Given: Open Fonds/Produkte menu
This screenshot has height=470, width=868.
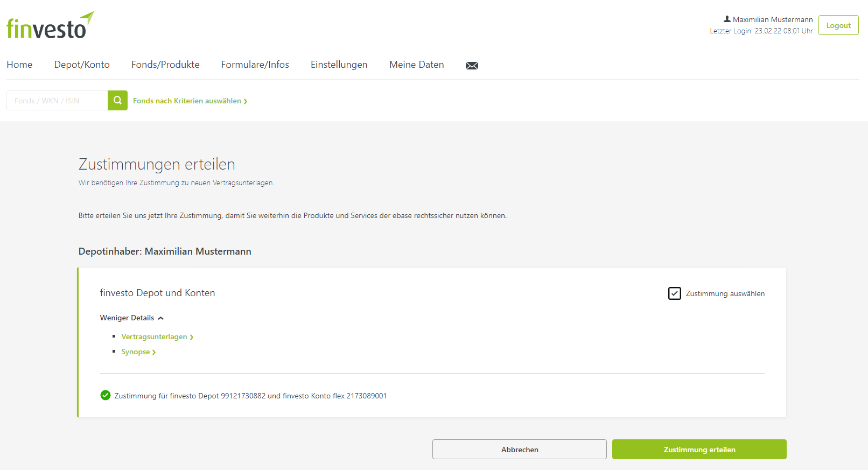Looking at the screenshot, I should 165,65.
